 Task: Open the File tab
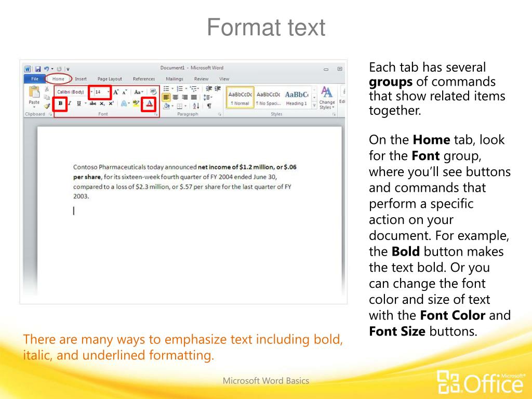(x=35, y=79)
